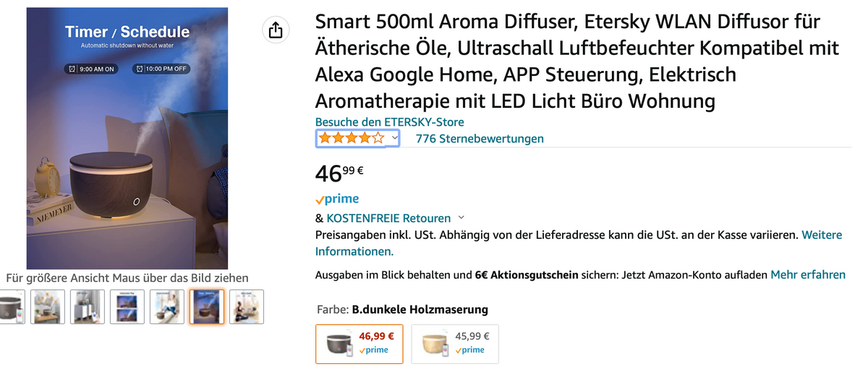This screenshot has height=374, width=868.
Task: Show the yoga woman thumbnail image
Action: point(247,307)
